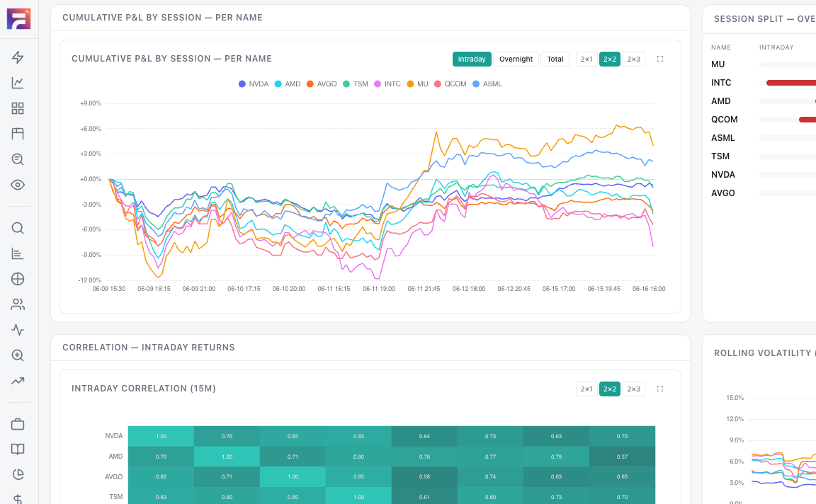The width and height of the screenshot is (816, 504).
Task: Select the Overnight session tab
Action: [x=516, y=59]
